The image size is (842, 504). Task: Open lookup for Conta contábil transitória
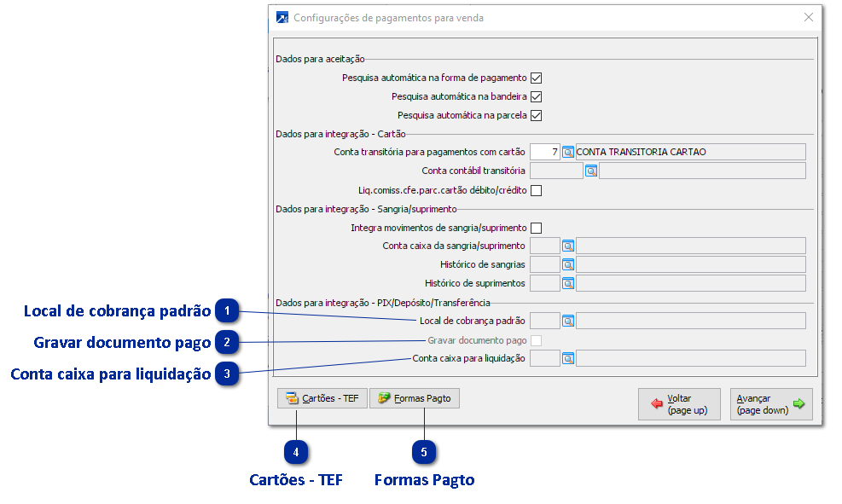point(590,171)
